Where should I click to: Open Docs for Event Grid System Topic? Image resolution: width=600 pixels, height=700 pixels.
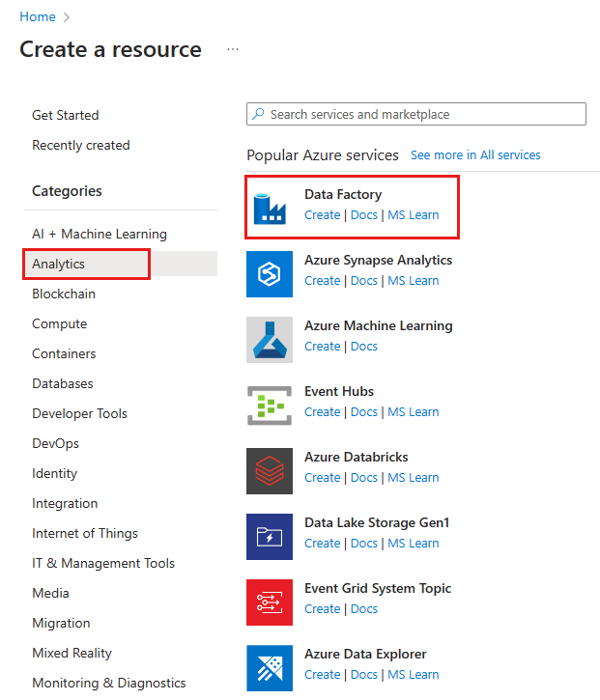coord(363,608)
